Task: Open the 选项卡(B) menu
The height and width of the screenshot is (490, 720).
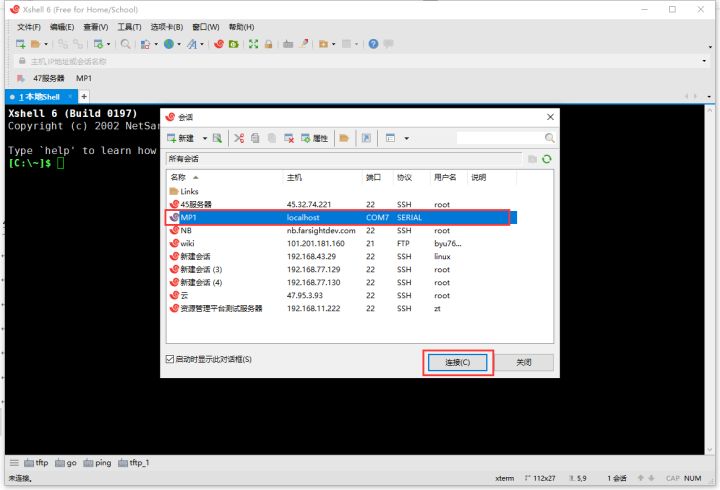Action: click(x=167, y=27)
